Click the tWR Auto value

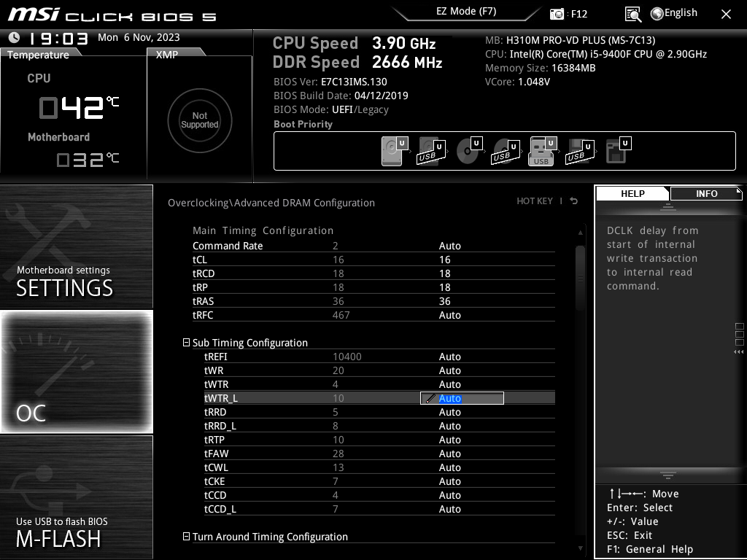(x=449, y=370)
